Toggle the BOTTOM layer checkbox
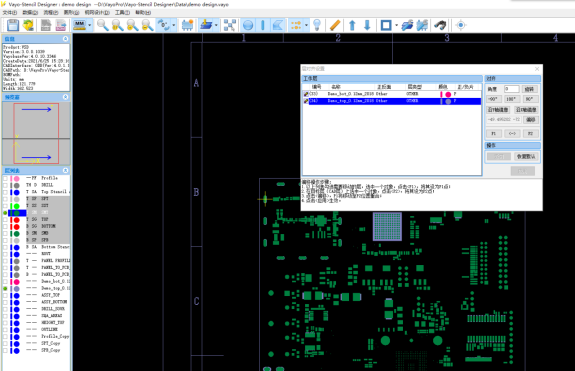Image resolution: width=575 pixels, height=371 pixels. 5,227
